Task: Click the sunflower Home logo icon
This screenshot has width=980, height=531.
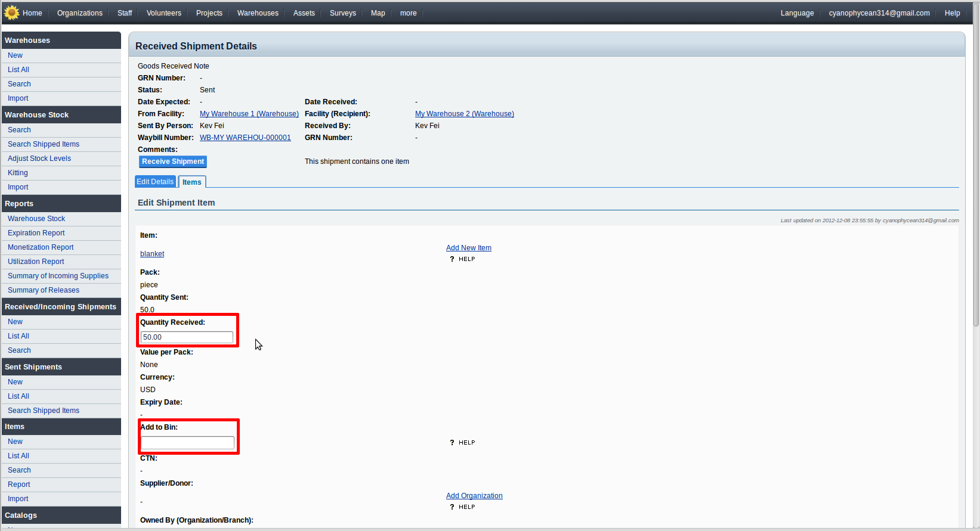Action: point(11,13)
